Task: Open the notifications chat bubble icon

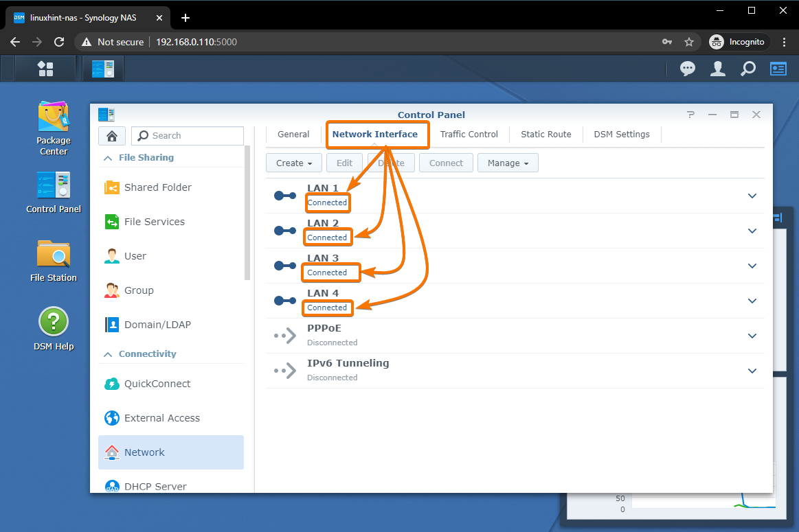Action: (x=687, y=69)
